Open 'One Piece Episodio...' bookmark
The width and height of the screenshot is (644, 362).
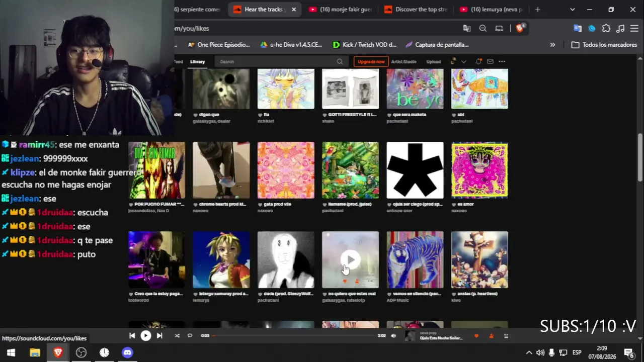tap(219, 45)
